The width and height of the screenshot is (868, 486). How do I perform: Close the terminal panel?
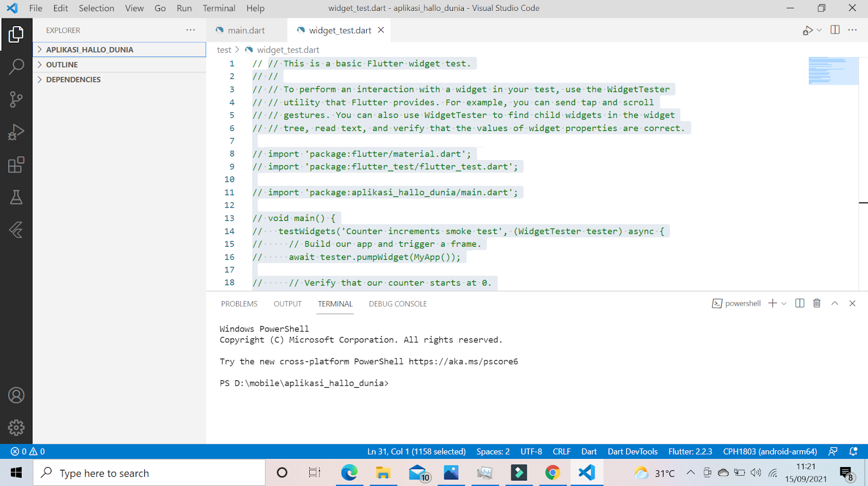(x=852, y=303)
